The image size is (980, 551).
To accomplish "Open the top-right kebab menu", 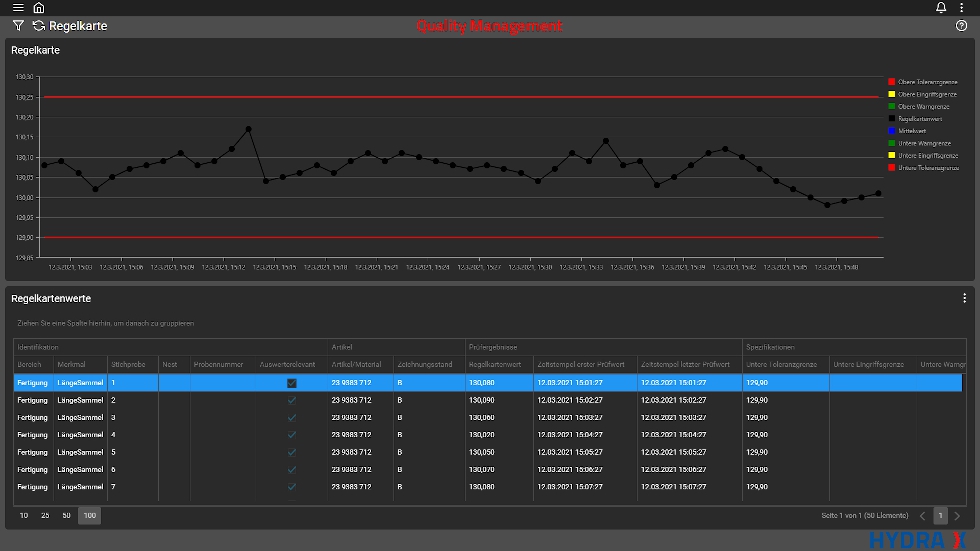I will click(962, 8).
